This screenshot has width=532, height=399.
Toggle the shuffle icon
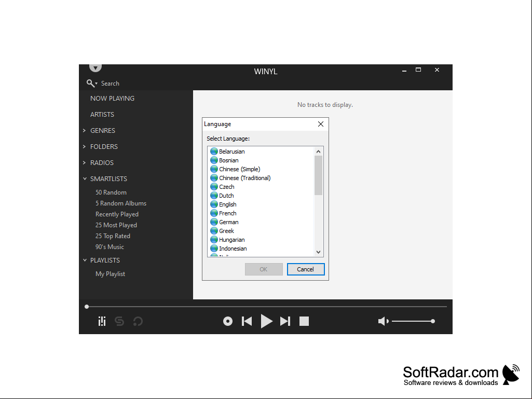(119, 321)
